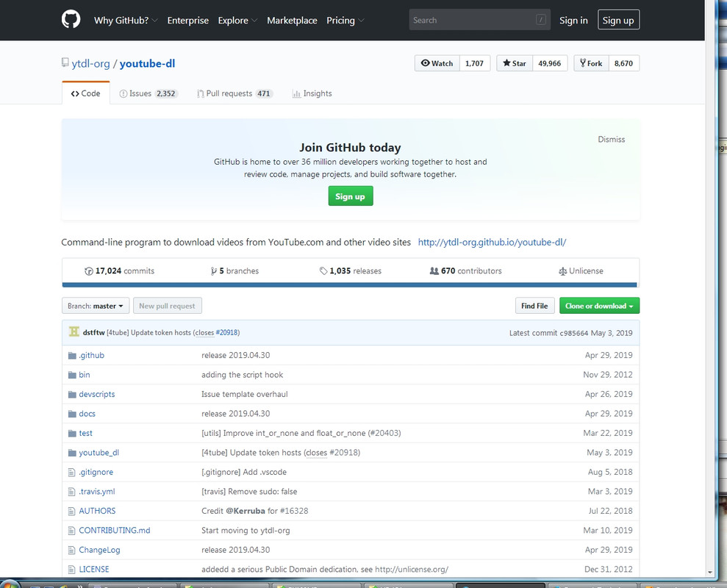This screenshot has width=727, height=588.
Task: Click the New pull request button
Action: pos(168,306)
